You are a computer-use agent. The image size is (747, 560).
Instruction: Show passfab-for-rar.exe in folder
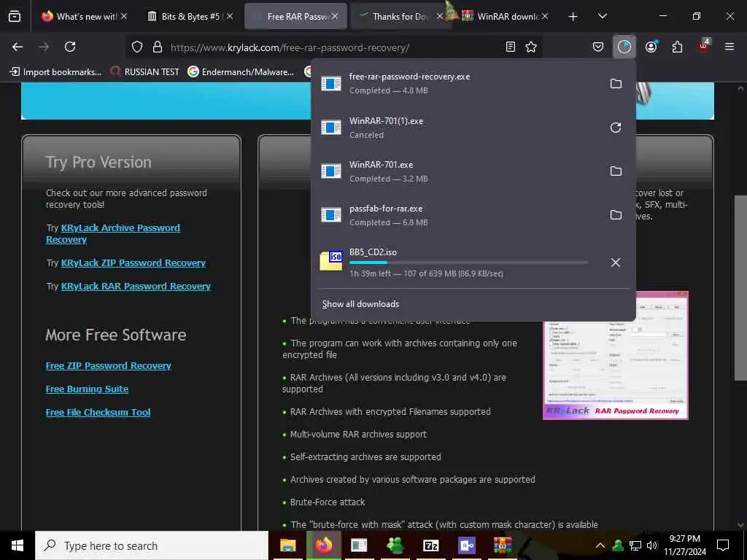coord(616,215)
